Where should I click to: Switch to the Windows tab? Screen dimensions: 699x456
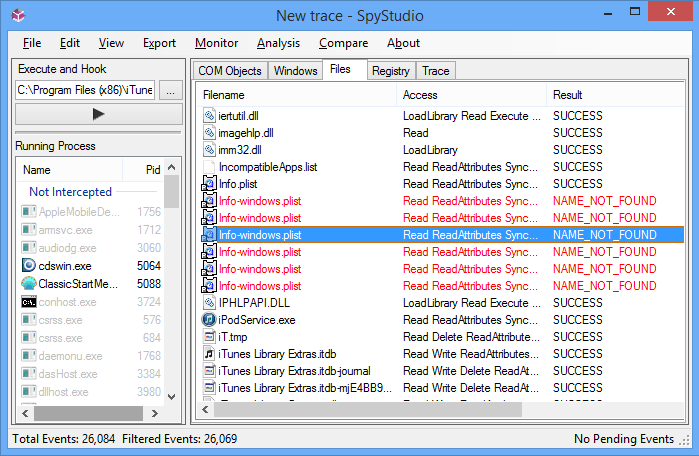[x=295, y=71]
